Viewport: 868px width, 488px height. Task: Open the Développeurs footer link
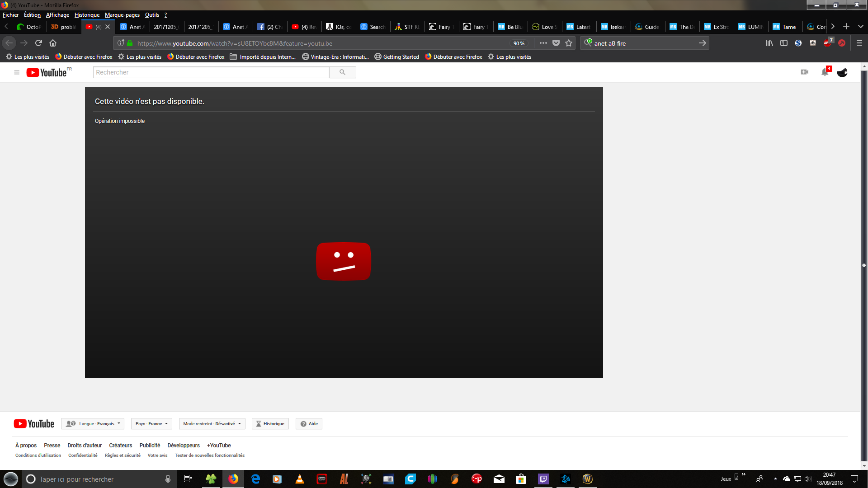184,446
